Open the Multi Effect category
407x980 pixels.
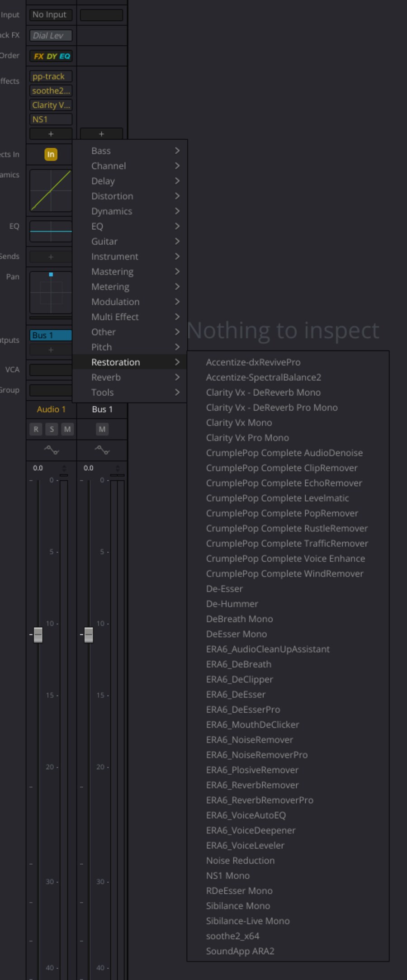coord(130,317)
